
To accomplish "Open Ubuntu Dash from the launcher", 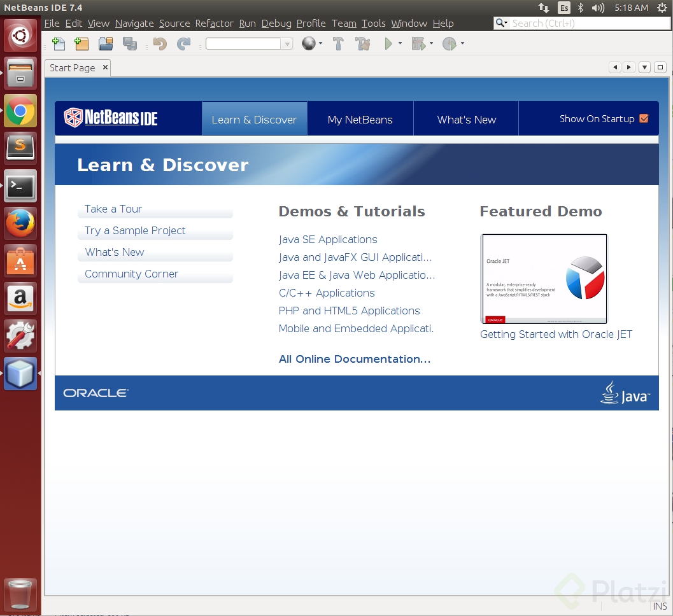I will 20,36.
